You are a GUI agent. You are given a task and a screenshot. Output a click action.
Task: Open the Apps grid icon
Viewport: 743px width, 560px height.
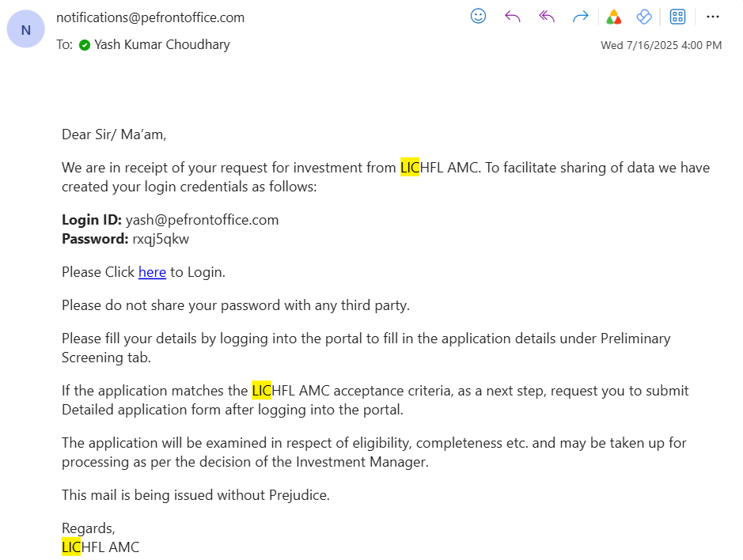point(677,17)
